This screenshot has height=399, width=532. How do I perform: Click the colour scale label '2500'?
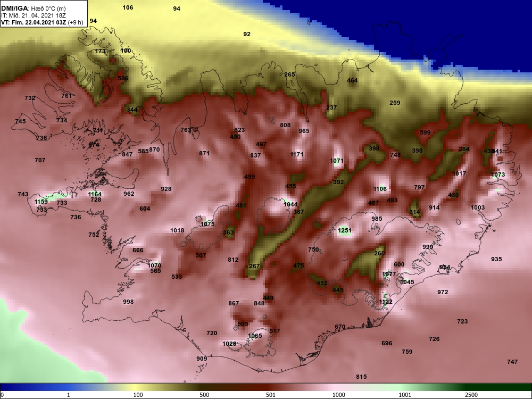click(x=471, y=395)
